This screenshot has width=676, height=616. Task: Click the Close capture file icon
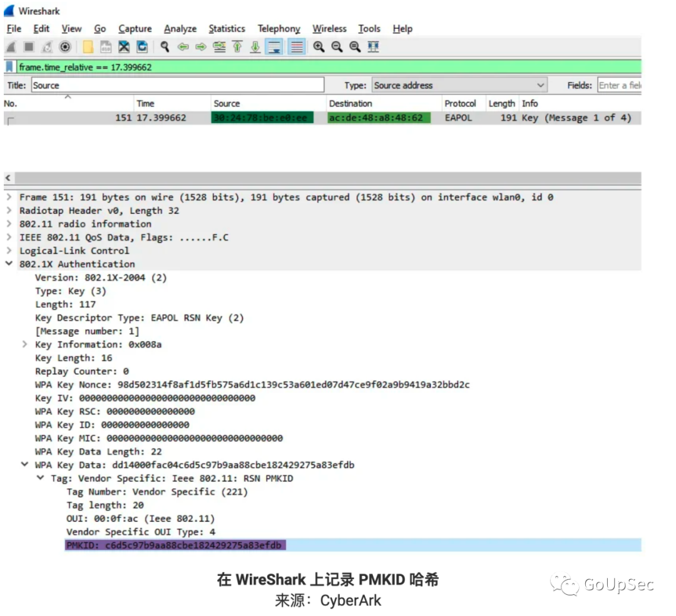[x=124, y=46]
